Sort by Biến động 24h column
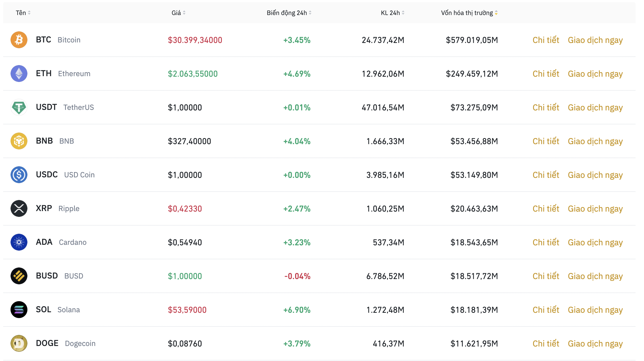Image resolution: width=644 pixels, height=361 pixels. point(289,13)
